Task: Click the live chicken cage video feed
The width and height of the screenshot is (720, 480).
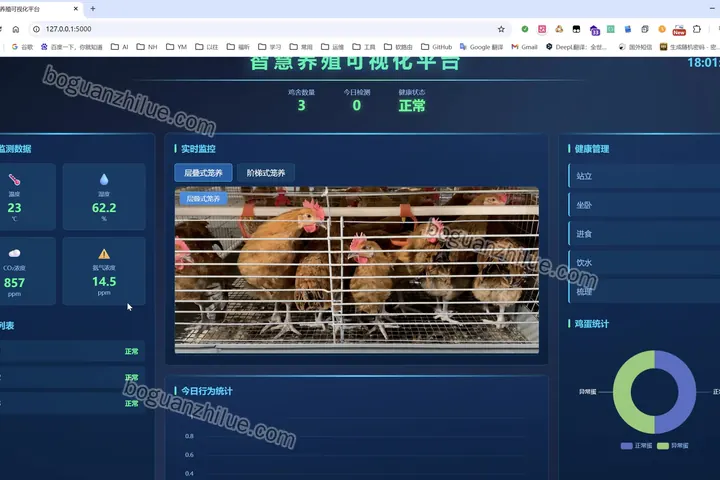Action: tap(356, 270)
